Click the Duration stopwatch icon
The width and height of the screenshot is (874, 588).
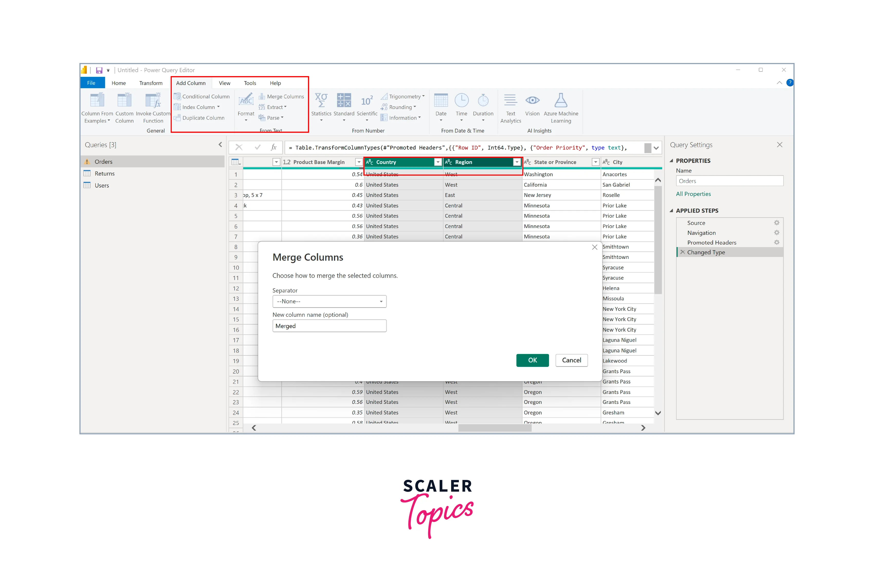(483, 101)
